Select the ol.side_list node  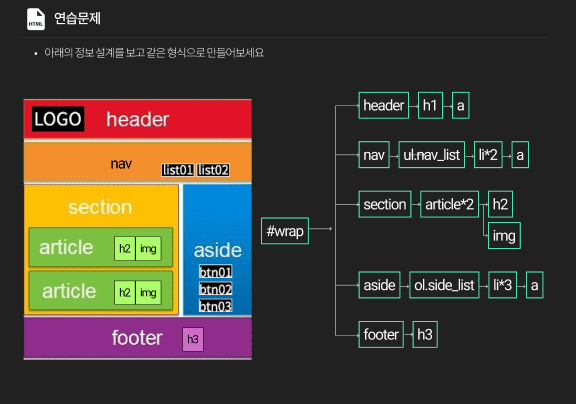coord(444,285)
